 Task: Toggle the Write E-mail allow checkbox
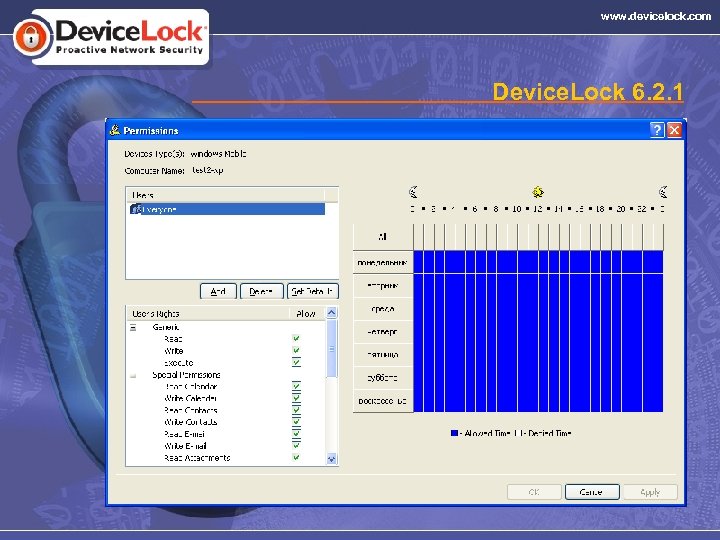pos(296,445)
